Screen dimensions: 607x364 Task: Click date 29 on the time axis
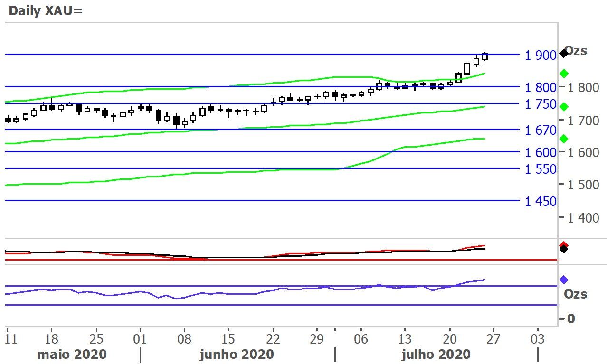pyautogui.click(x=317, y=340)
